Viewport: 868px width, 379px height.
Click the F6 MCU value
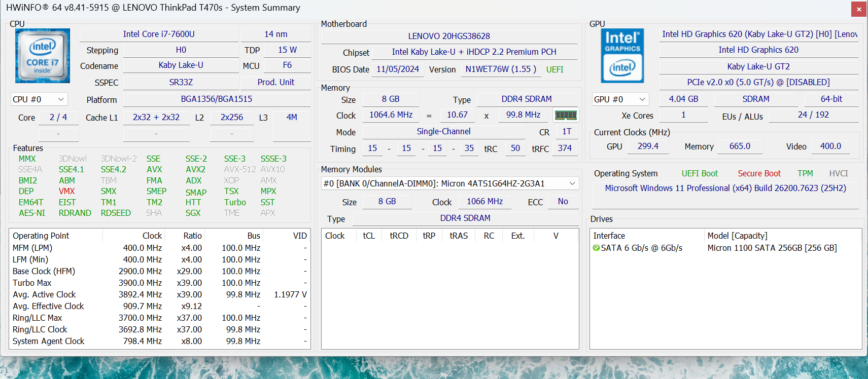pos(288,65)
